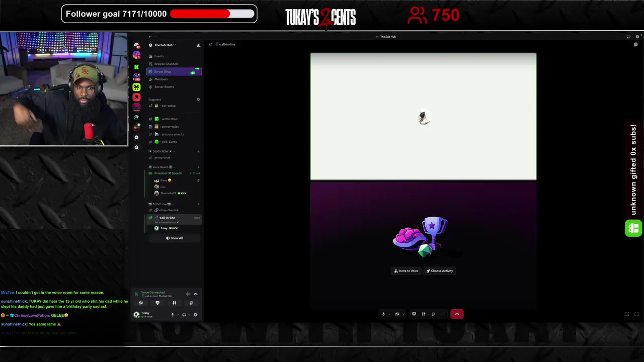The image size is (644, 362).
Task: Open the Tukay user profile avatar
Action: pyautogui.click(x=136, y=315)
